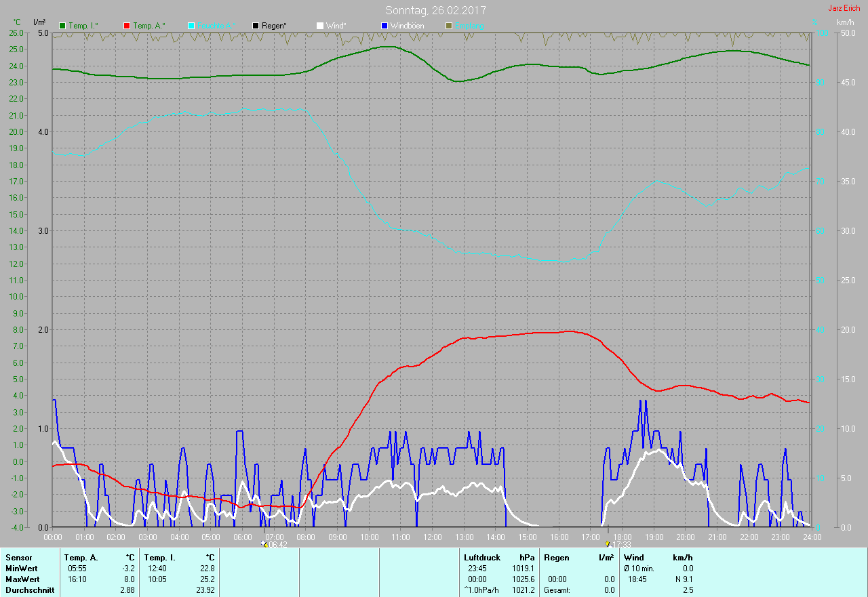This screenshot has width=868, height=597.
Task: Click the Wind header in the bottom table
Action: coord(633,557)
